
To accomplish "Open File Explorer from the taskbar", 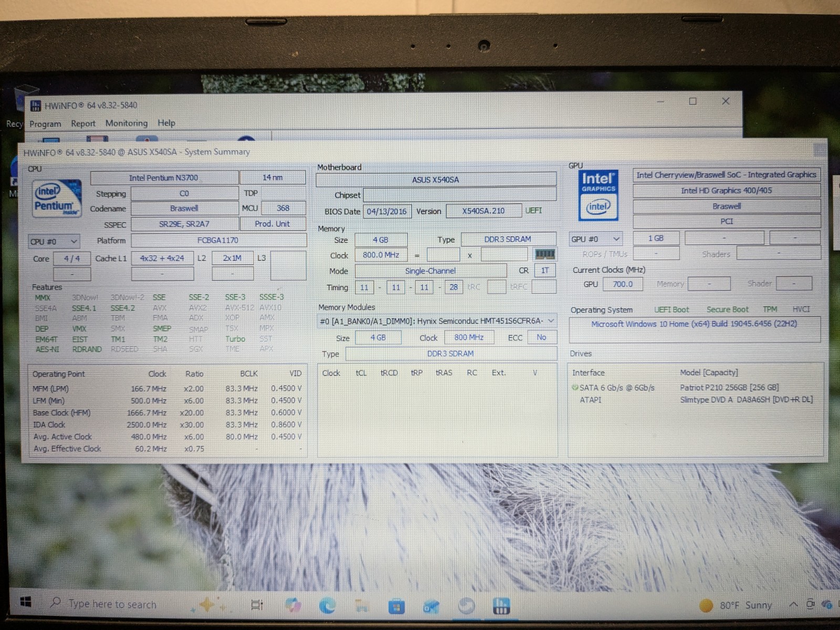I will [362, 606].
